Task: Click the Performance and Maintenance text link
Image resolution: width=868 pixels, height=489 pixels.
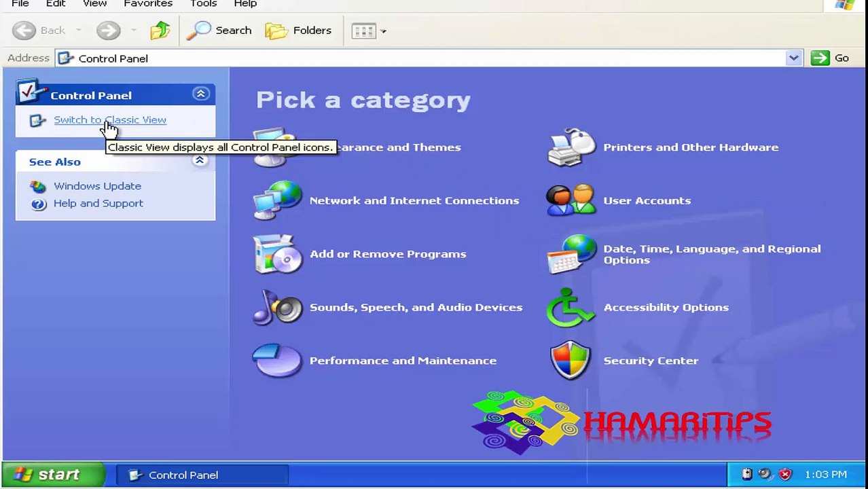Action: pyautogui.click(x=403, y=361)
